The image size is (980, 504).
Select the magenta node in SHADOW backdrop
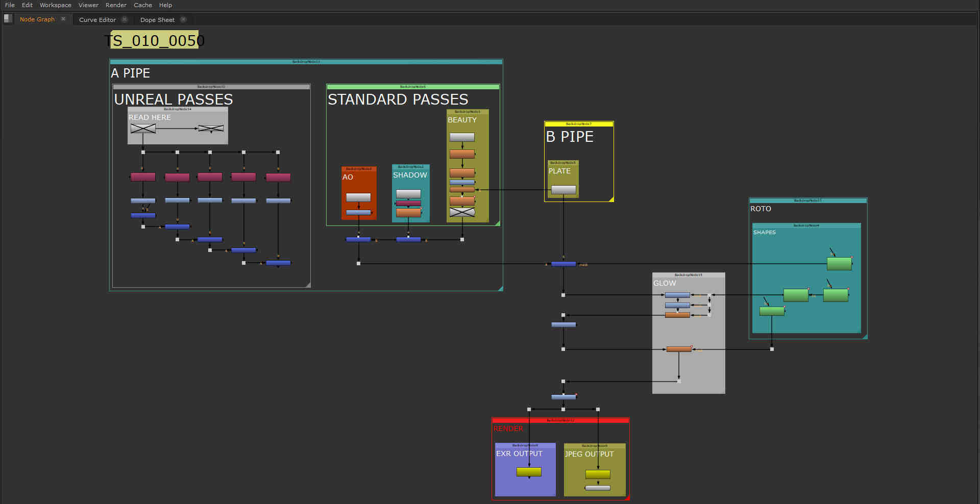408,203
